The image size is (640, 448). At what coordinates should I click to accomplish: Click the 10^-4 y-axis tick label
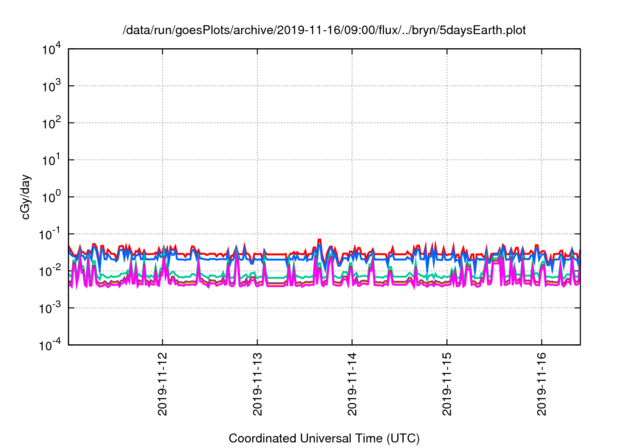(x=48, y=345)
